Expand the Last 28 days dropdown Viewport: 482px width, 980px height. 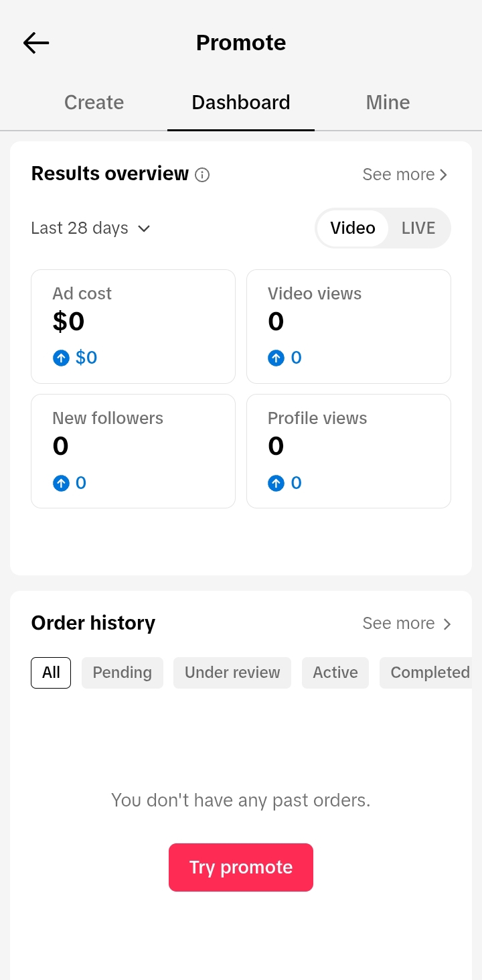[91, 228]
